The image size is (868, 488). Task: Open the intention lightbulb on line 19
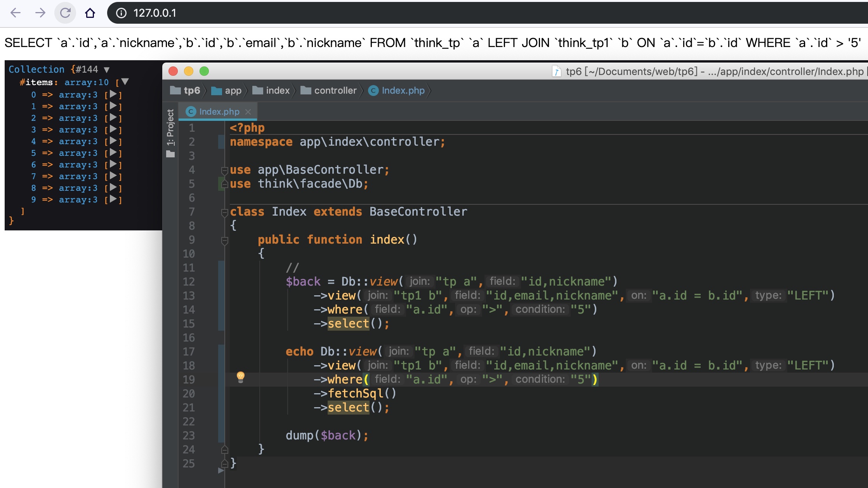[241, 377]
